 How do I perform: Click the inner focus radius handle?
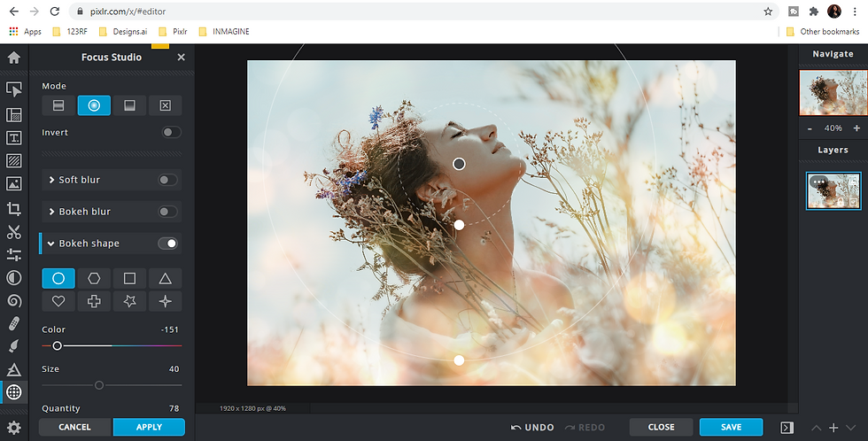459,225
